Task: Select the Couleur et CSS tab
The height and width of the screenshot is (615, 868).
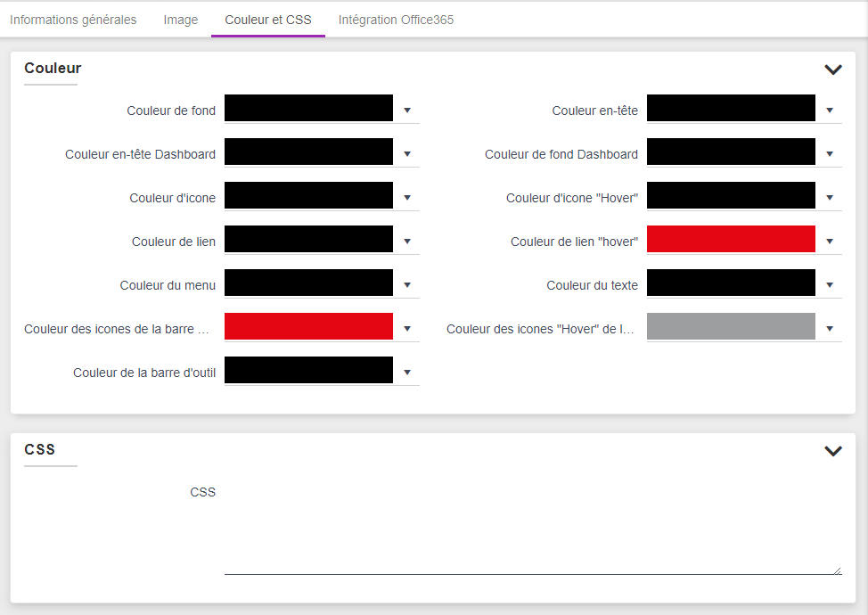Action: pos(268,20)
